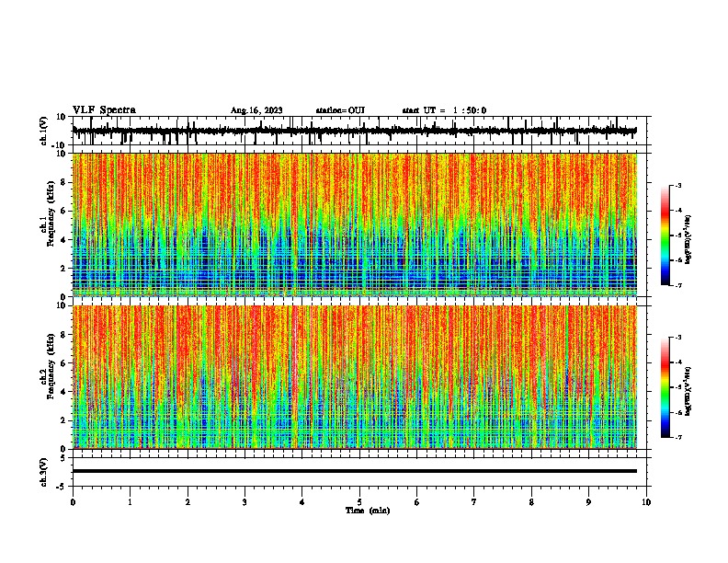Click the ch.1 color scale bar
728x563 pixels.
[x=665, y=236]
